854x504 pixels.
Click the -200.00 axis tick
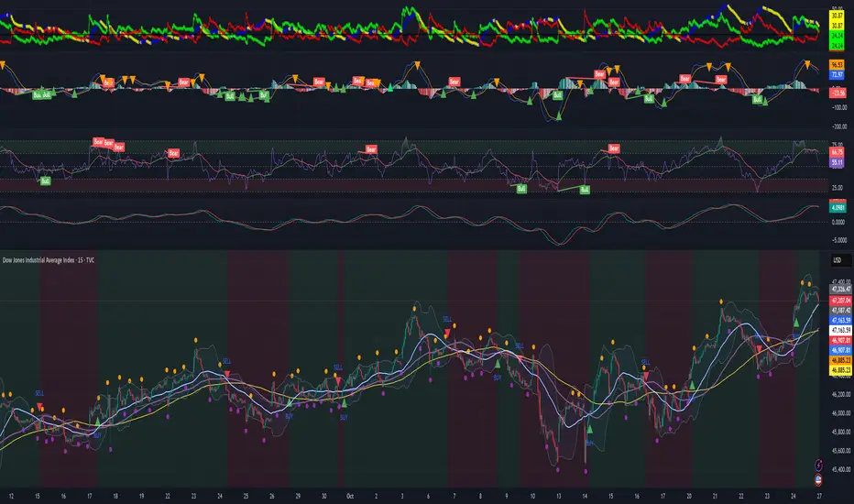838,126
